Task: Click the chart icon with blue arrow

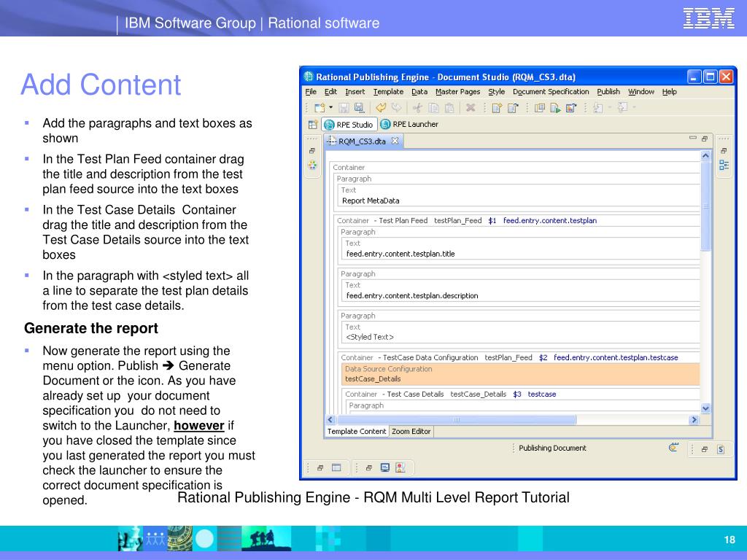Action: click(570, 108)
